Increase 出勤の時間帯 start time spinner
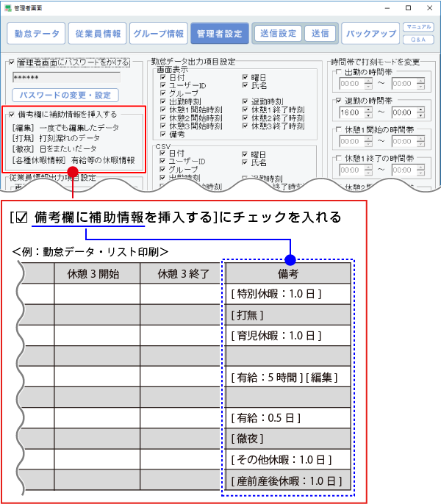 [369, 81]
